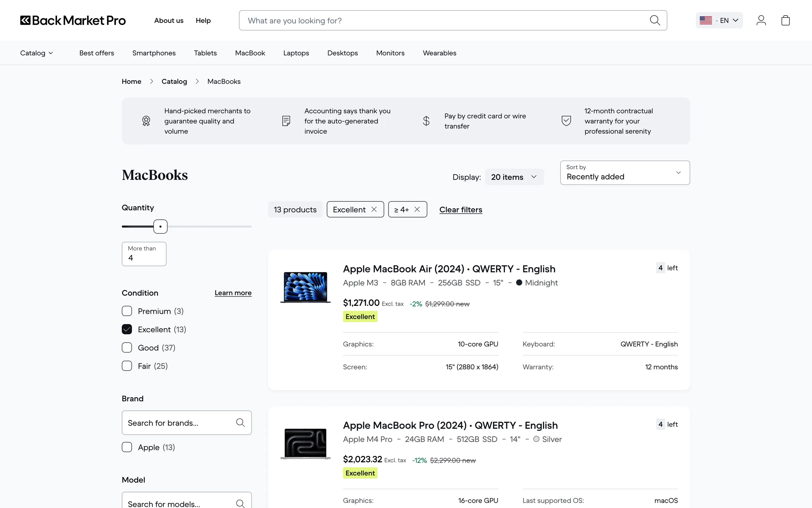Click the Midnight color dot
Viewport: 812px width, 508px height.
pos(519,283)
